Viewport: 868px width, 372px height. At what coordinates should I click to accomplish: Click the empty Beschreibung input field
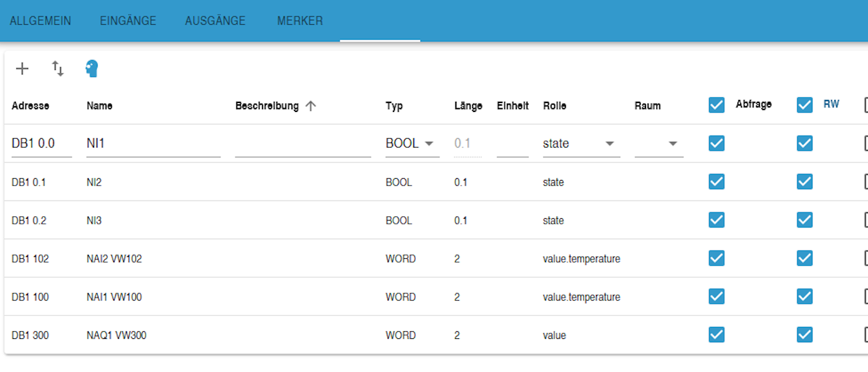click(x=303, y=144)
